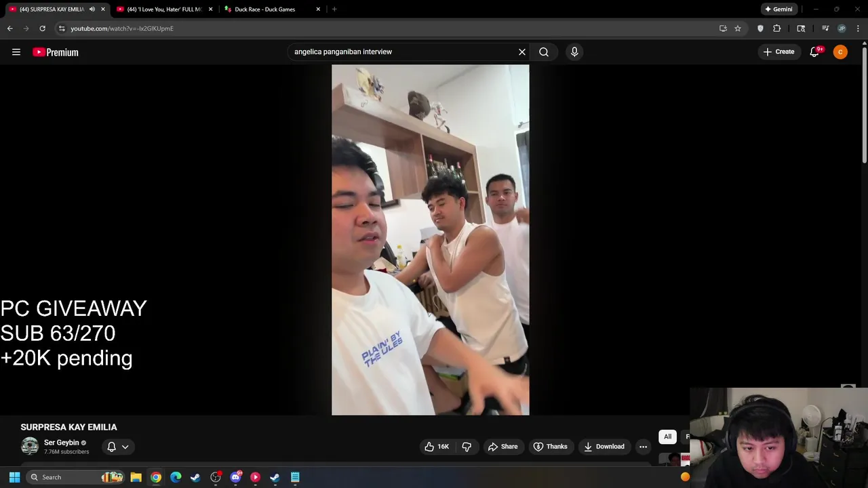Click the browser address bar URL
Image resolution: width=868 pixels, height=488 pixels.
click(x=122, y=28)
